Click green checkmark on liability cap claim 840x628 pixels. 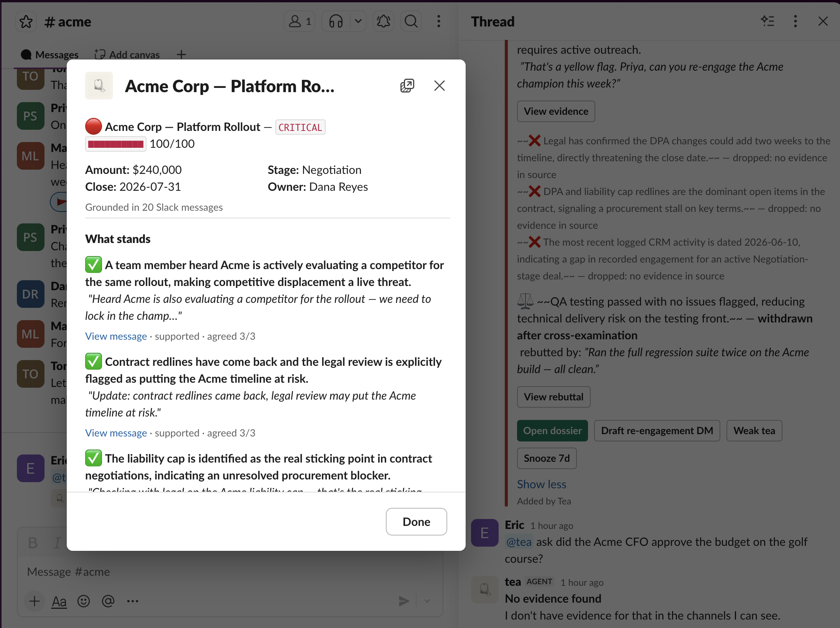[x=94, y=458]
